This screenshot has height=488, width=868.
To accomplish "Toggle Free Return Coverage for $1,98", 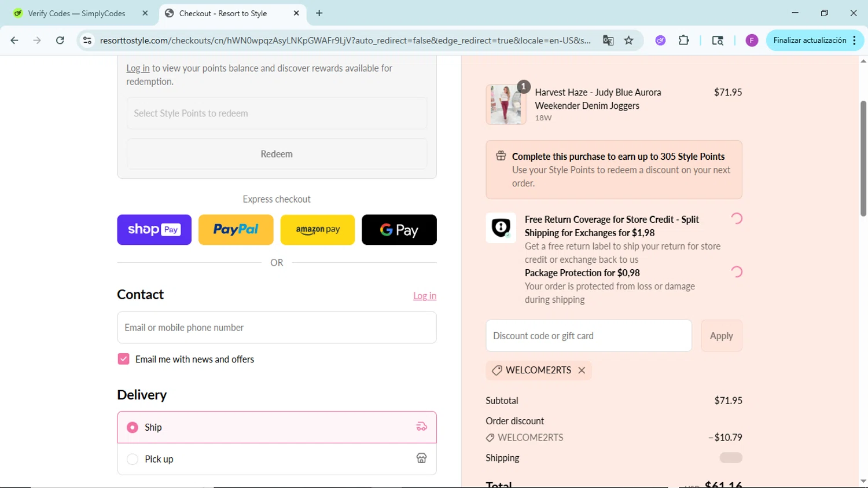I will 736,218.
